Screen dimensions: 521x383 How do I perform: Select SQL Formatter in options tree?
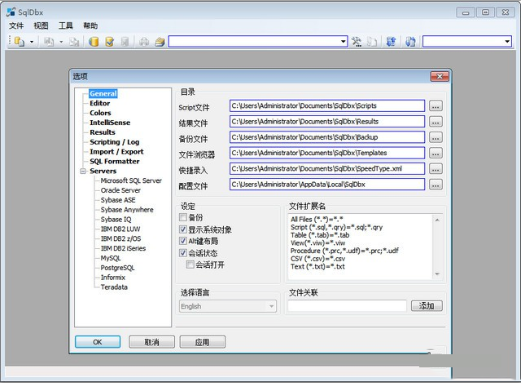click(114, 161)
